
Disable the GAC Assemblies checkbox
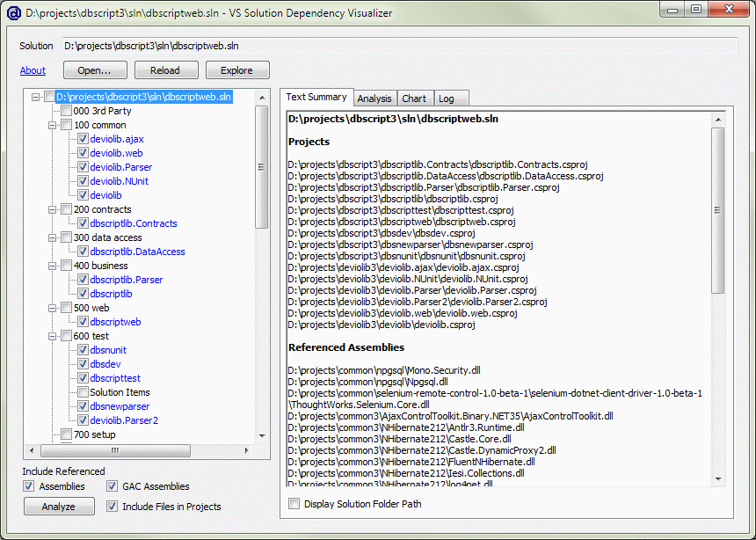pos(113,486)
